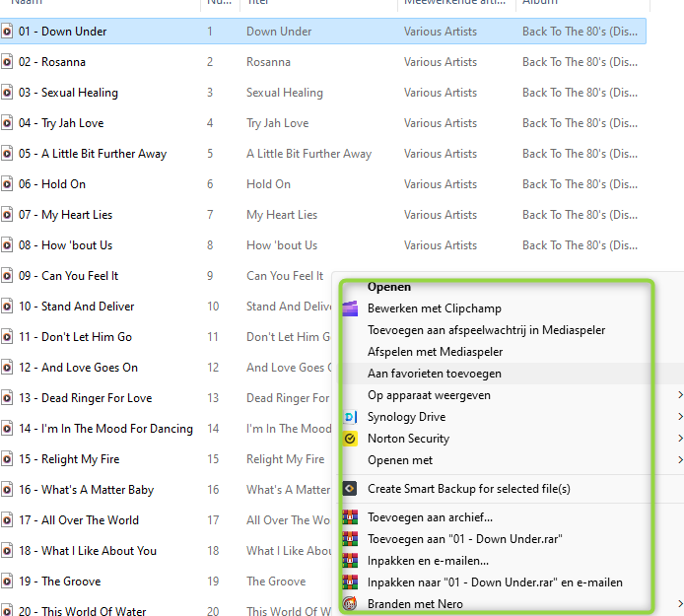This screenshot has width=684, height=616.
Task: Click file icon of 02 - Rosanna
Action: (x=7, y=62)
